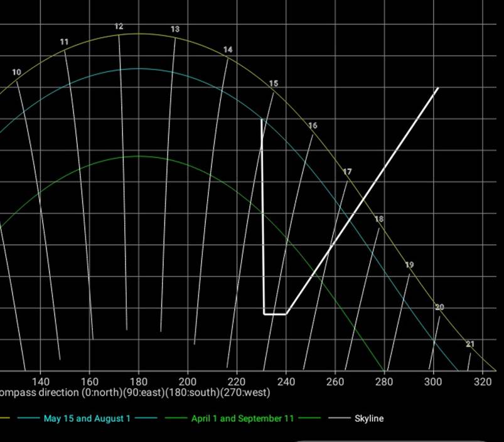The height and width of the screenshot is (442, 504).
Task: Click the 220 compass axis value
Action: [x=237, y=382]
